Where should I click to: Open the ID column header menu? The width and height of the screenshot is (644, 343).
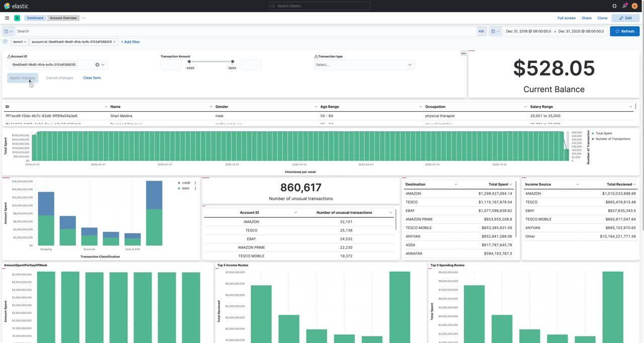pos(106,107)
